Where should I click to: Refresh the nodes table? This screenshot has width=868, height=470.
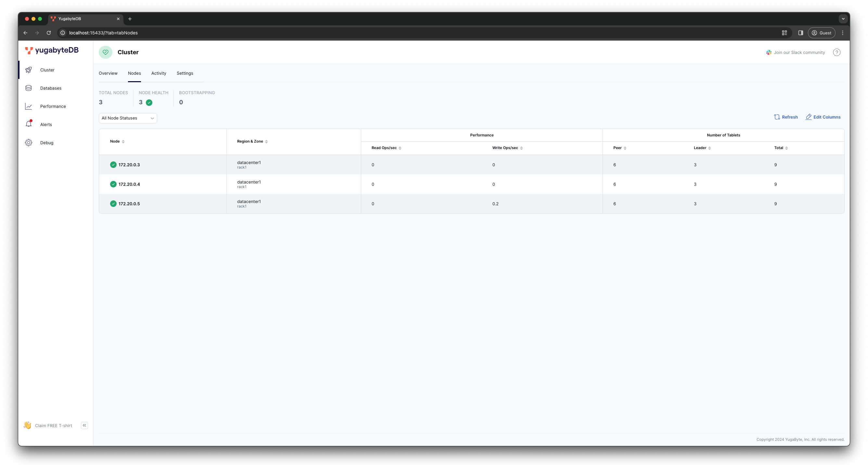[x=785, y=117]
